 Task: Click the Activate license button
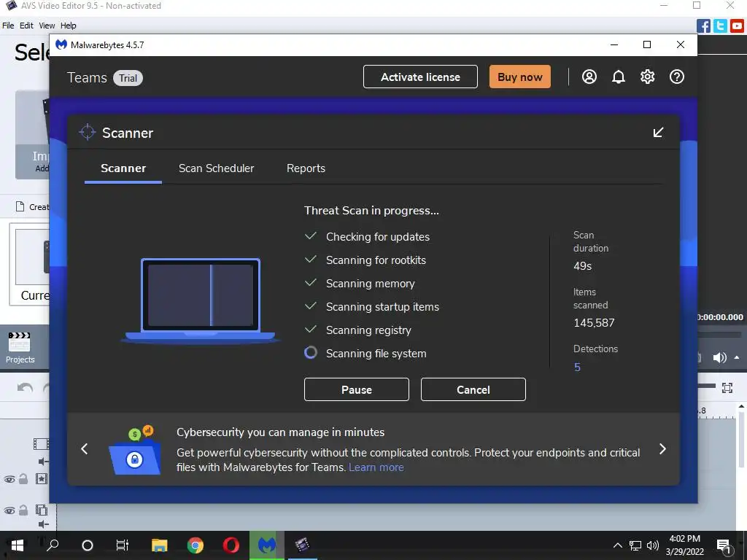tap(420, 77)
